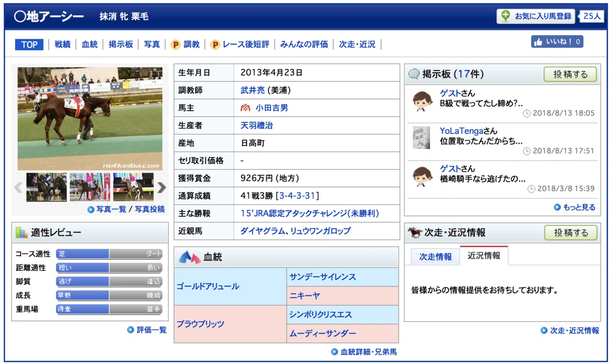Screen dimensions: 613x364
Task: Open シンボリクリスエス pedigree link
Action: (321, 315)
